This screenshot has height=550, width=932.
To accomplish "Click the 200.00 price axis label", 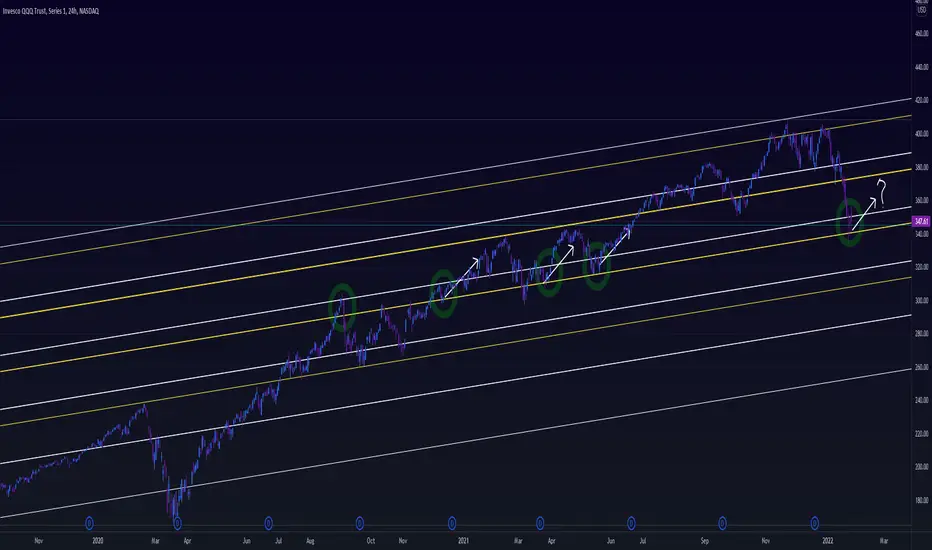I will pyautogui.click(x=921, y=467).
